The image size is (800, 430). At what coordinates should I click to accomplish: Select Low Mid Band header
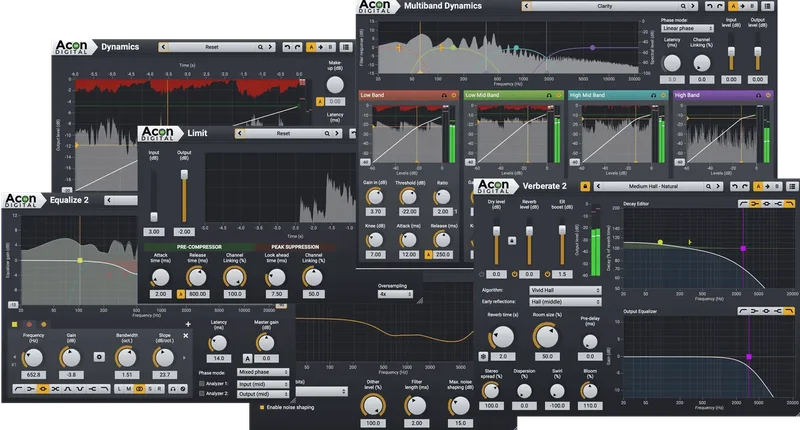(514, 95)
